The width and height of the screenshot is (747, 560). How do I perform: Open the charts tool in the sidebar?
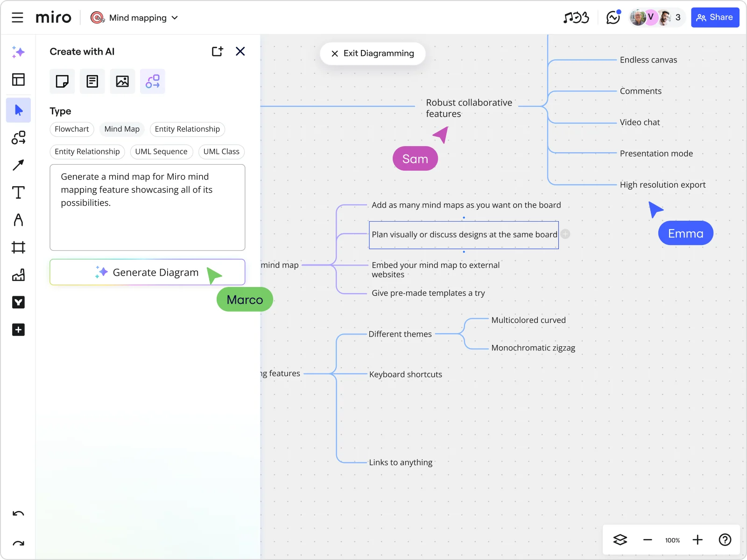pos(18,275)
